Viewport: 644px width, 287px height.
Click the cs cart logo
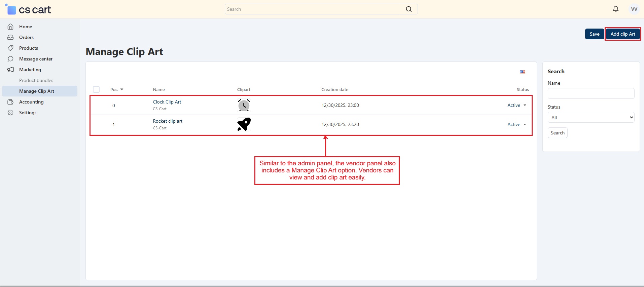point(29,9)
